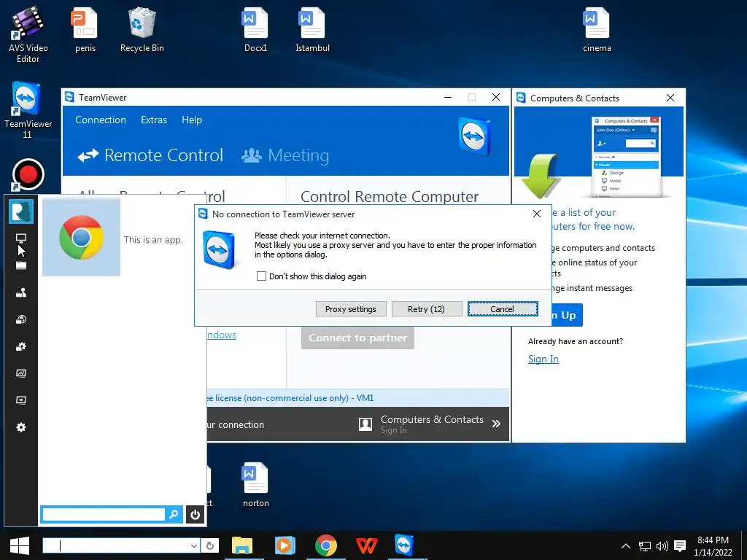Open Google Chrome from the taskbar
Image resolution: width=747 pixels, height=560 pixels.
(326, 545)
